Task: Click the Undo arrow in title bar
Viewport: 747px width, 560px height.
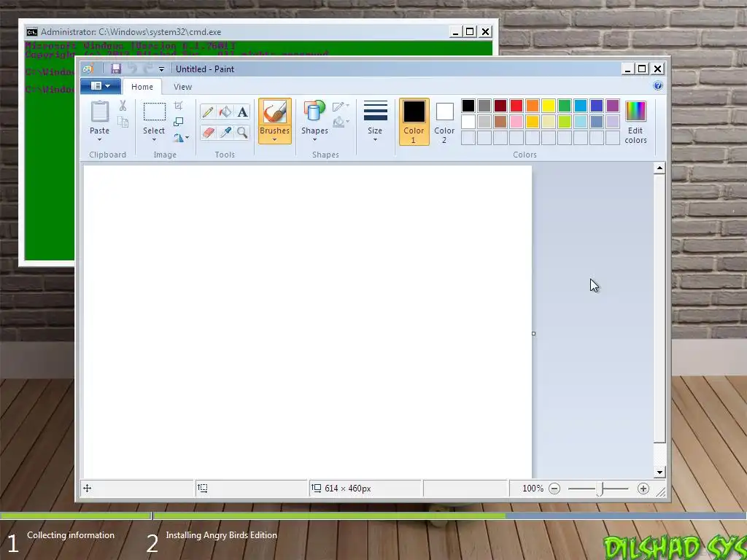Action: (133, 69)
